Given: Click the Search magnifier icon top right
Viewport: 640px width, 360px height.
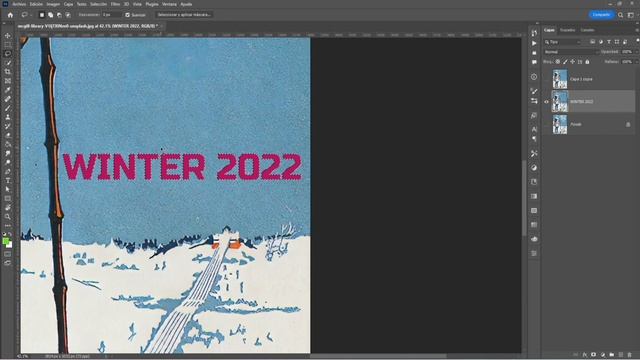Looking at the screenshot, I should 620,15.
